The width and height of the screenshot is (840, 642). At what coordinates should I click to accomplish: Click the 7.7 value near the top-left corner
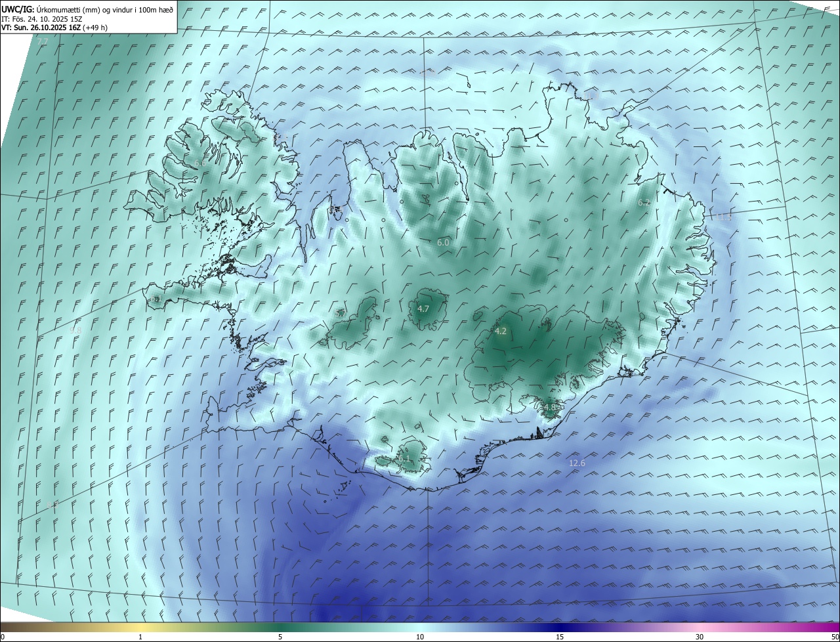(43, 41)
